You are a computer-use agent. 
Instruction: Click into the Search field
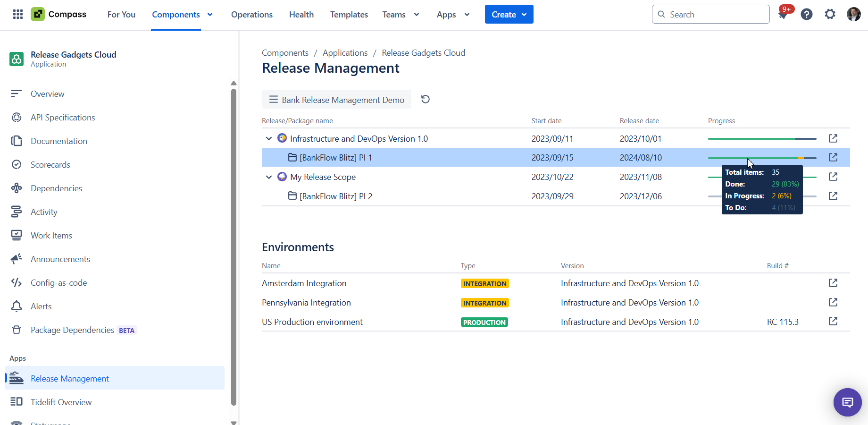coord(710,15)
